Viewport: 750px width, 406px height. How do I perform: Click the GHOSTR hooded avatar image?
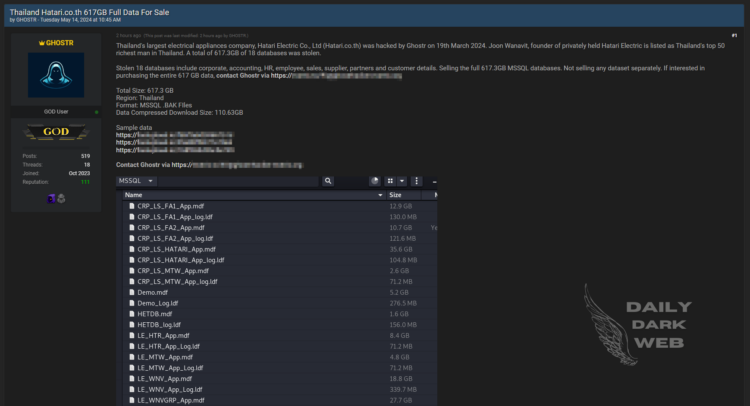coord(56,75)
